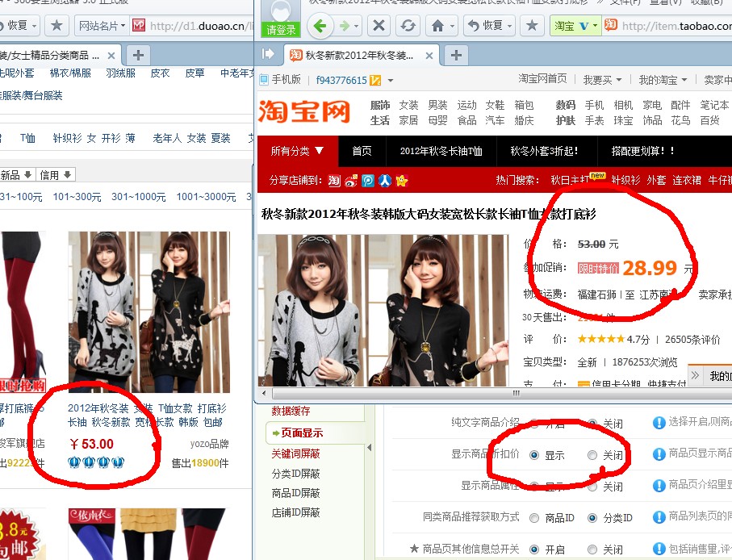
Task: Share the shop to Renren
Action: 385,181
